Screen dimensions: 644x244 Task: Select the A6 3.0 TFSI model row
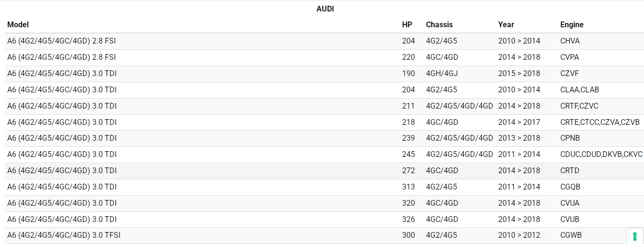point(64,235)
